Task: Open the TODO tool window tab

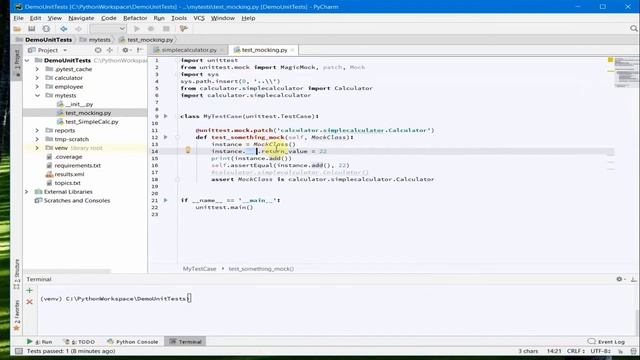Action: coord(79,342)
